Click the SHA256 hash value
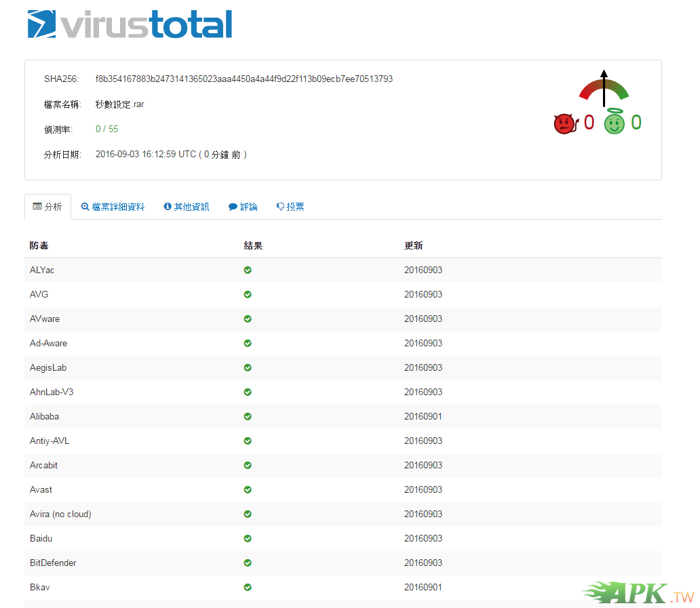 pyautogui.click(x=244, y=79)
